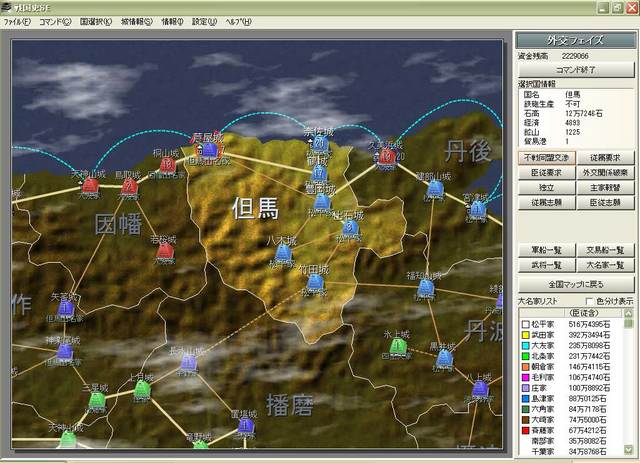Click the purple 矢筈城 castle marker
Viewport: 640px width, 463px height.
(66, 309)
